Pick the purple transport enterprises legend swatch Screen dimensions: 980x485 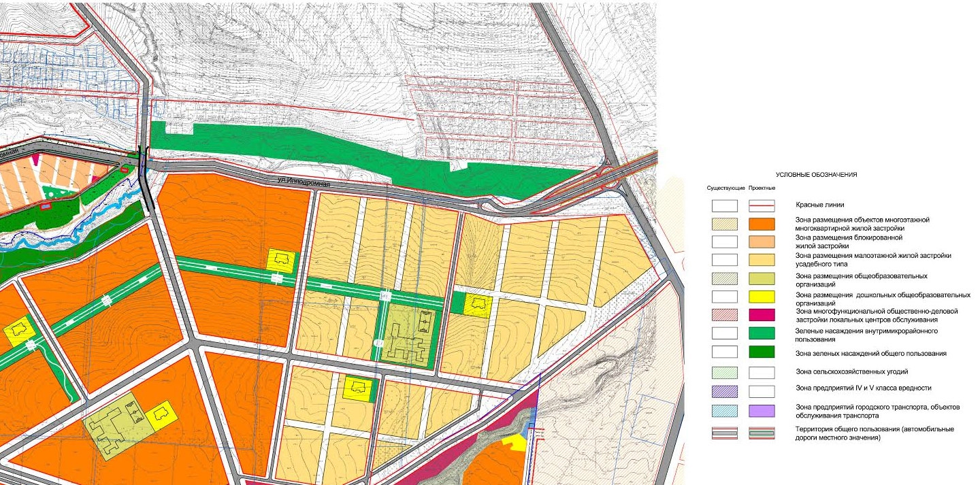point(762,410)
